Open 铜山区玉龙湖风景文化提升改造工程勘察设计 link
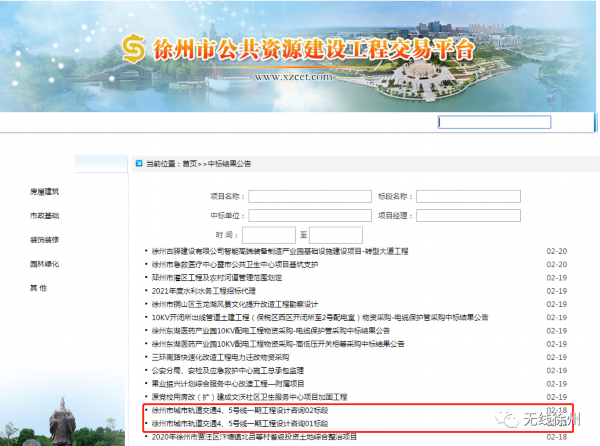600x446 pixels. (235, 304)
